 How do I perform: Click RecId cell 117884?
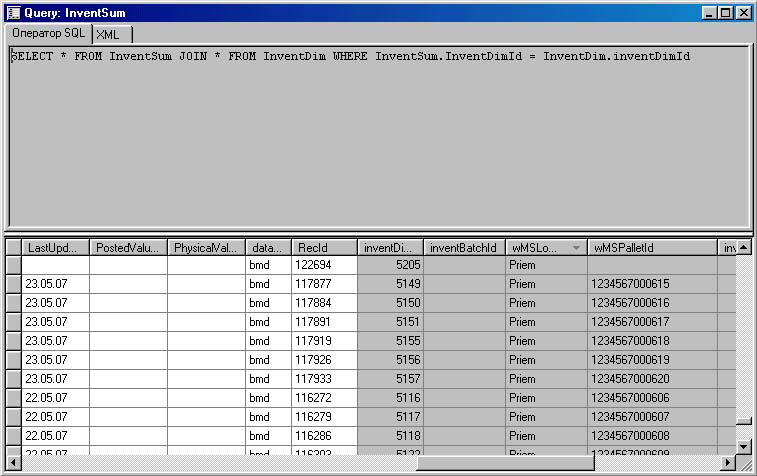click(x=324, y=303)
